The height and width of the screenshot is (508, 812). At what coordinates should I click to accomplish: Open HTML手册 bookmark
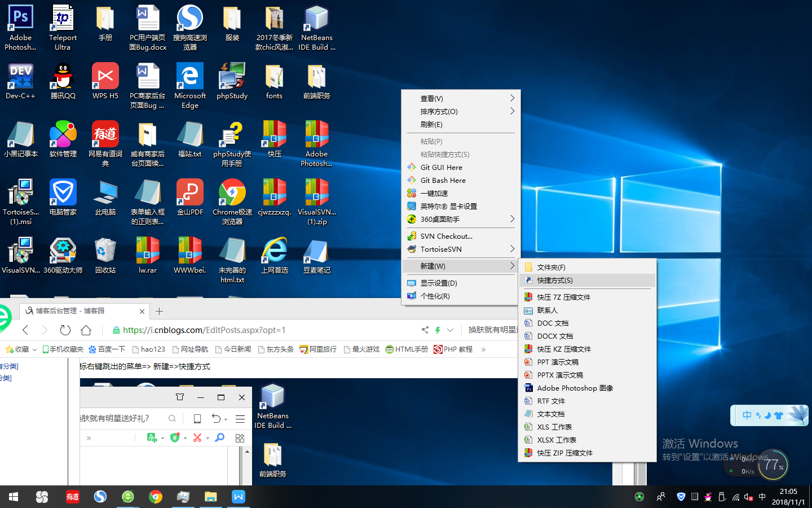[x=407, y=349]
